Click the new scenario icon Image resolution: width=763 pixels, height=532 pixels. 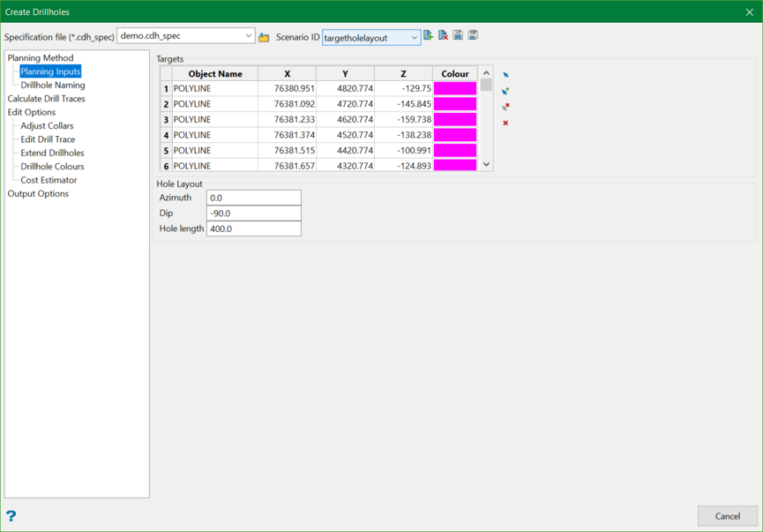[x=429, y=35]
